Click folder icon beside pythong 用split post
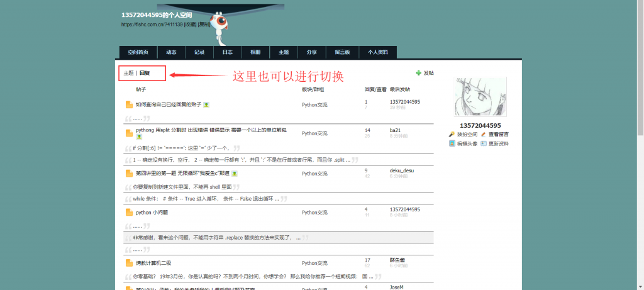The height and width of the screenshot is (290, 644). pyautogui.click(x=129, y=133)
